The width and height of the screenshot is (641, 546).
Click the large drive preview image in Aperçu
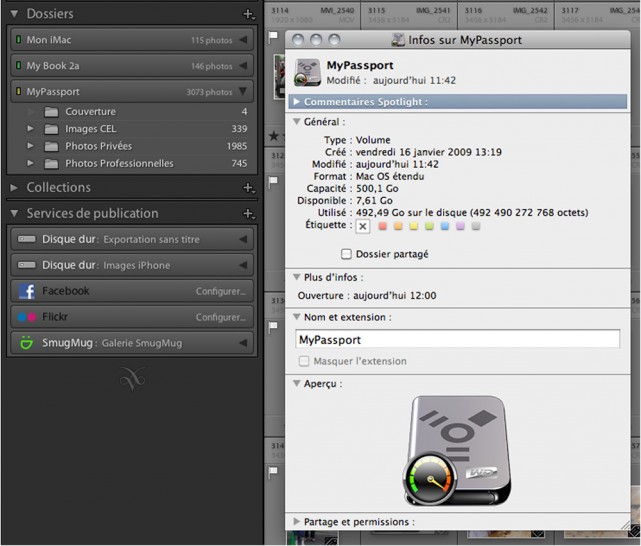point(457,451)
